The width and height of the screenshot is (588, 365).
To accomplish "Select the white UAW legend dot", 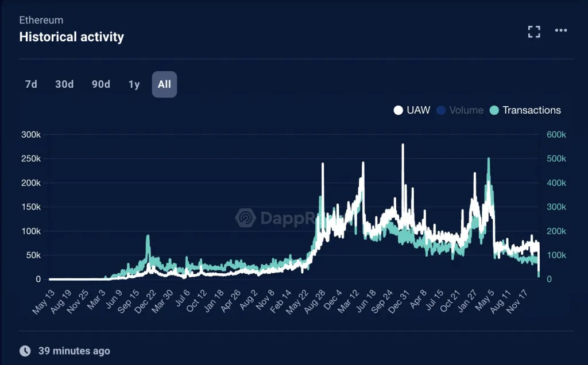I will click(399, 110).
